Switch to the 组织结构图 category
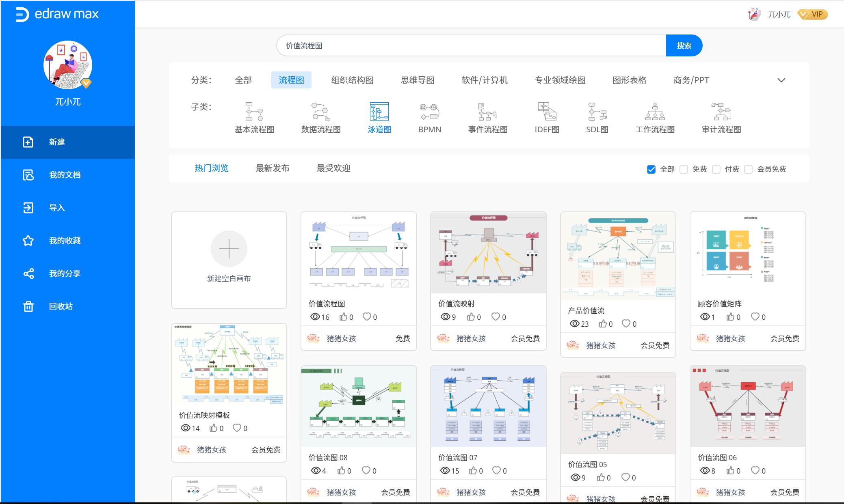This screenshot has width=844, height=504. click(x=353, y=80)
